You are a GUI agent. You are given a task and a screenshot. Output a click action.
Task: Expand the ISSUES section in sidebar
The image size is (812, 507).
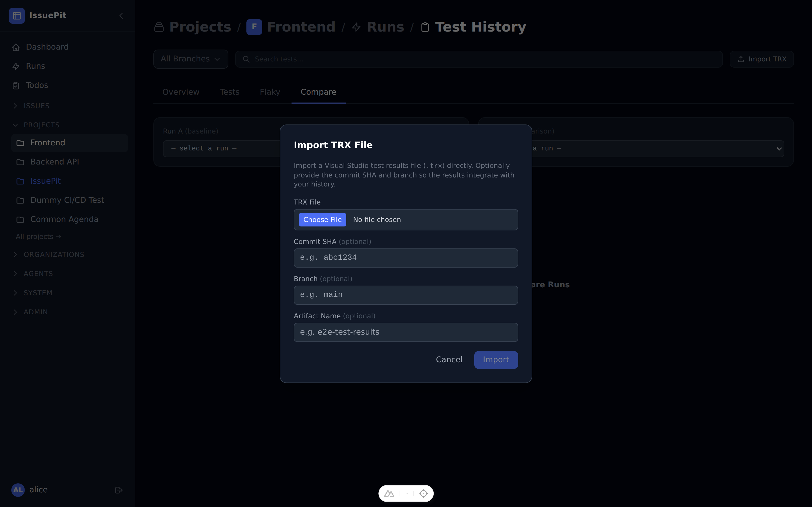coord(36,106)
